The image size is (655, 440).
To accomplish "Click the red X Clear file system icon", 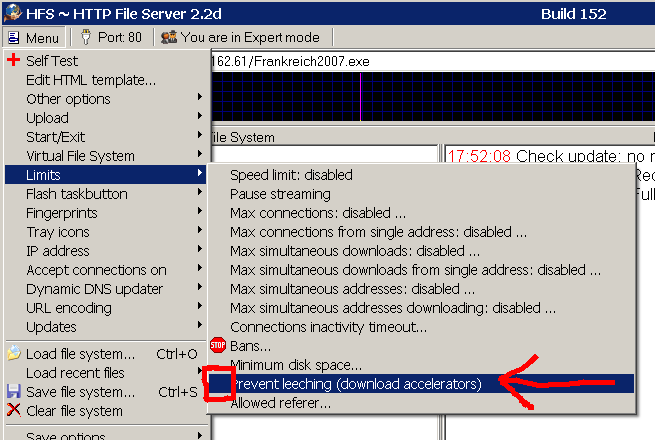I will [14, 410].
